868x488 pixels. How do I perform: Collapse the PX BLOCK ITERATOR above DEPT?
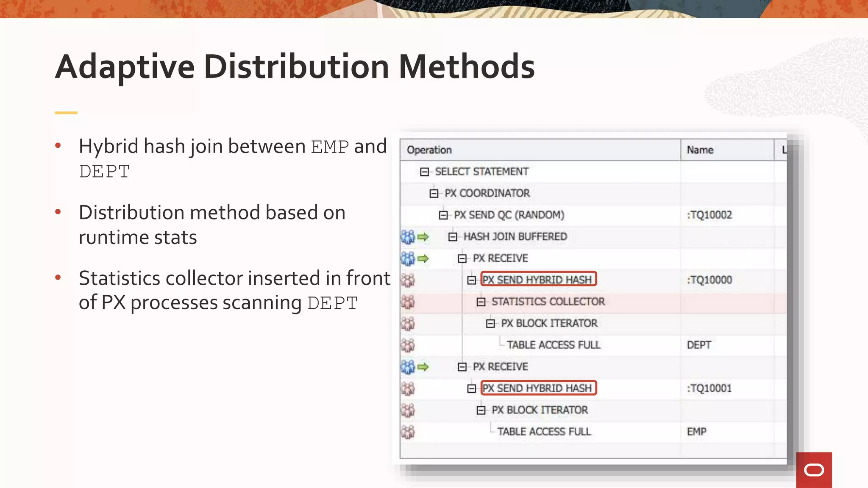point(490,324)
